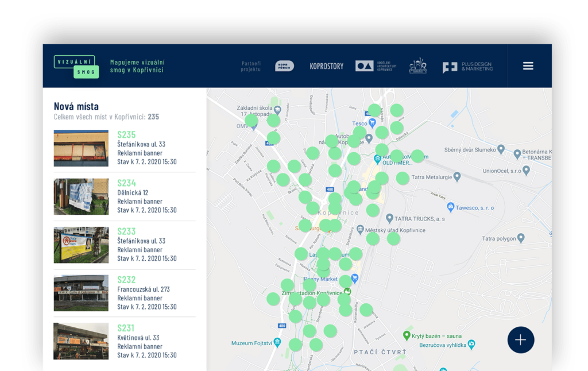Screen dimensions: 588x371
Task: Click the OMV gas station pin
Action: click(254, 127)
